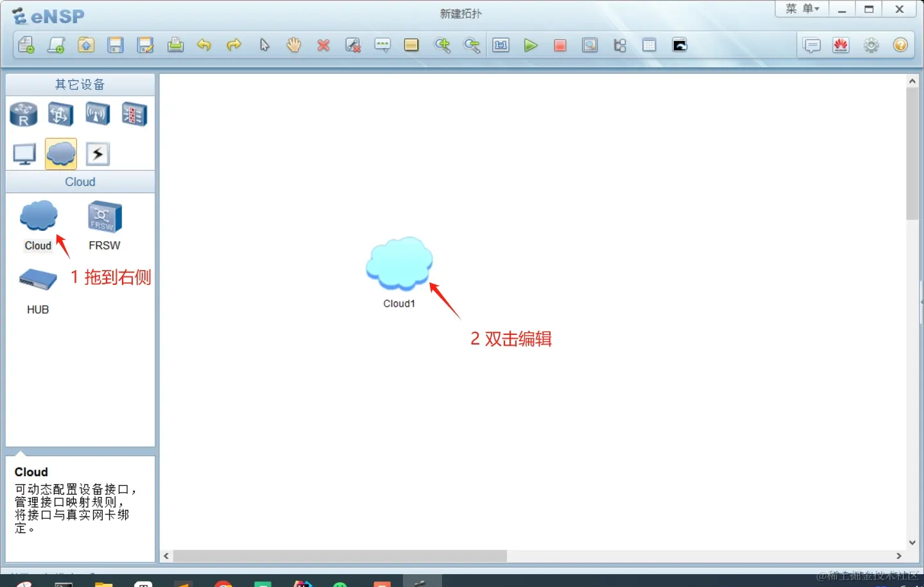This screenshot has width=924, height=587.
Task: Click the Undo arrow button
Action: tap(204, 45)
